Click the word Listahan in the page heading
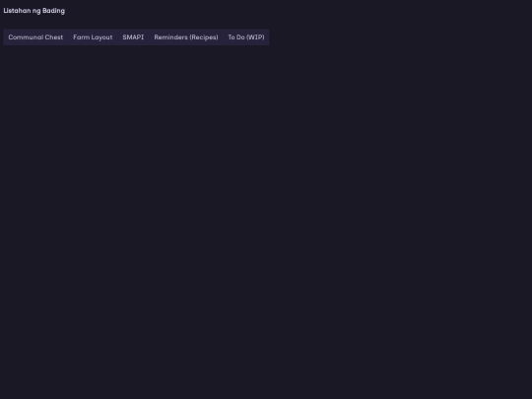532x399 pixels. click(x=17, y=11)
